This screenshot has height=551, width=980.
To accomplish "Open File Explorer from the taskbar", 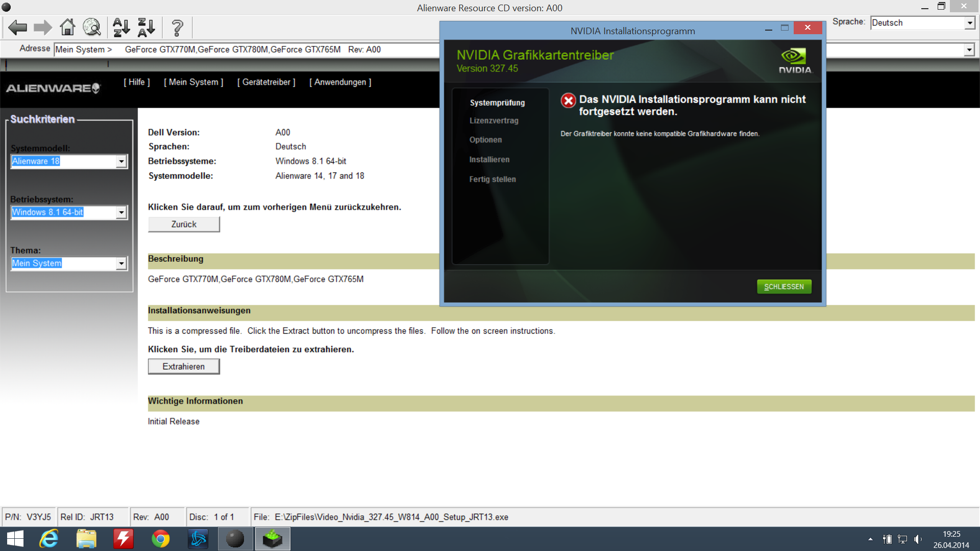I will (86, 539).
